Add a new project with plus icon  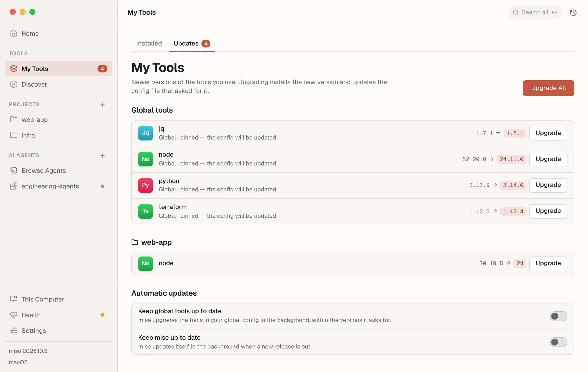pos(102,105)
